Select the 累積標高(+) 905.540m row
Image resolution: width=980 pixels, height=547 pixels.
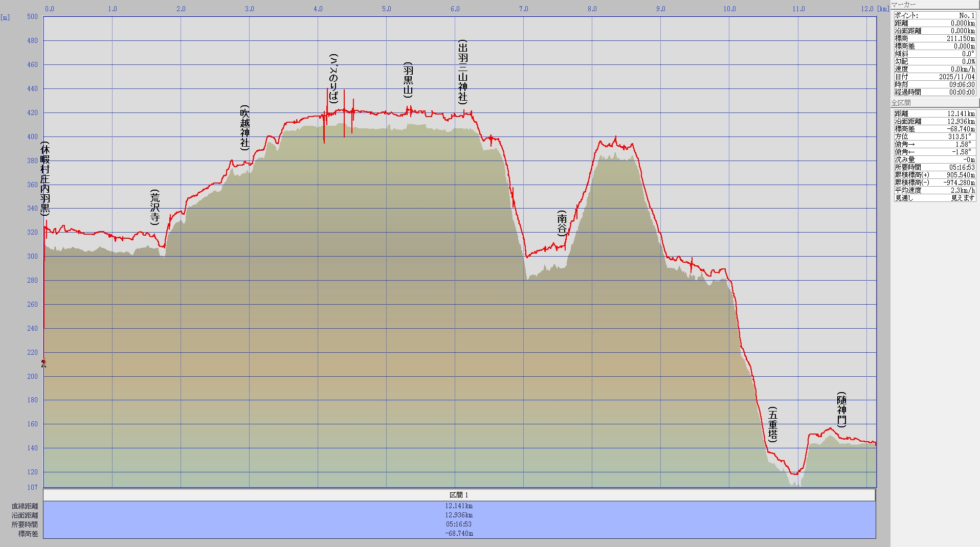coord(934,175)
